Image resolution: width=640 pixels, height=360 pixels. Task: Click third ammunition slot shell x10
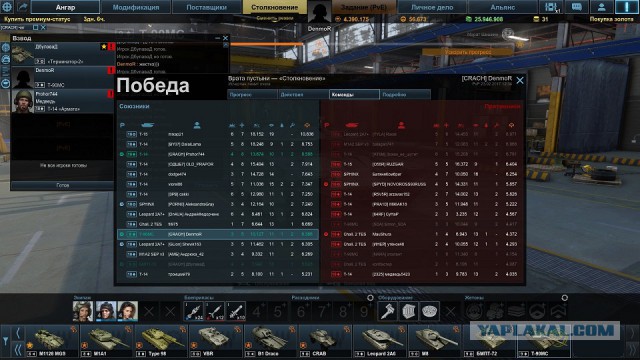236,311
